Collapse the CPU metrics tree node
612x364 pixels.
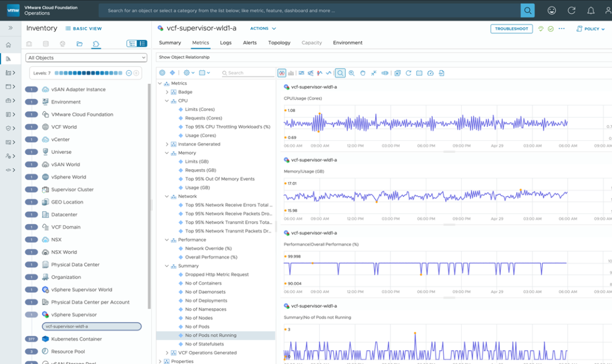point(167,101)
